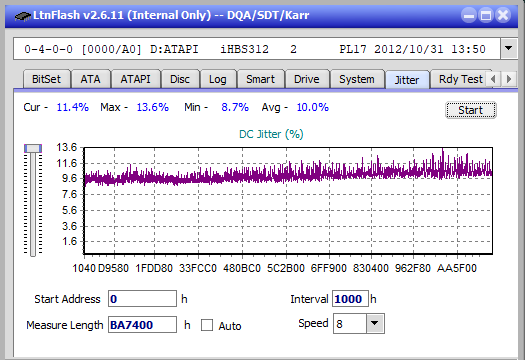Viewport: 525px width, 360px height.
Task: Open the ATAPI tab
Action: pos(135,79)
